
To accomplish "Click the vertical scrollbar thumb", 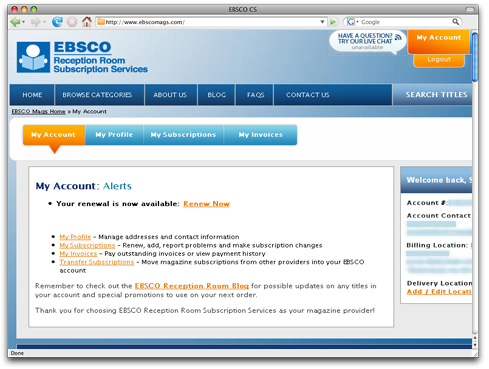I will [x=475, y=57].
